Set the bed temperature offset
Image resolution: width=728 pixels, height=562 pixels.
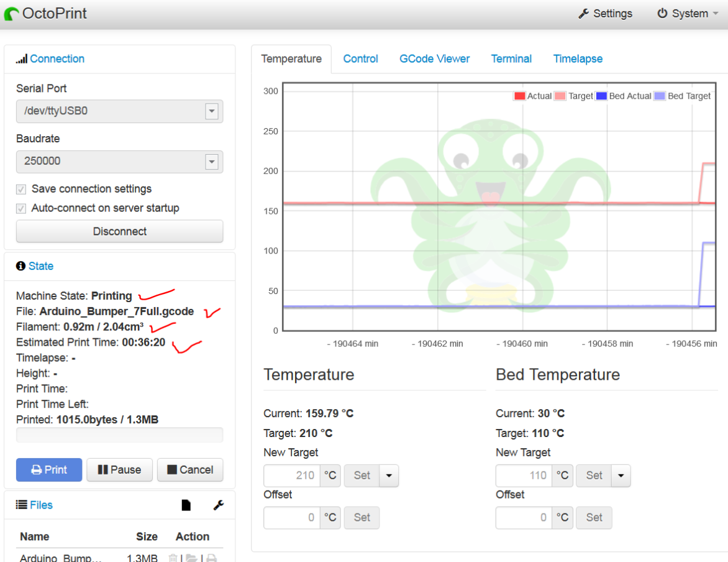coord(594,518)
